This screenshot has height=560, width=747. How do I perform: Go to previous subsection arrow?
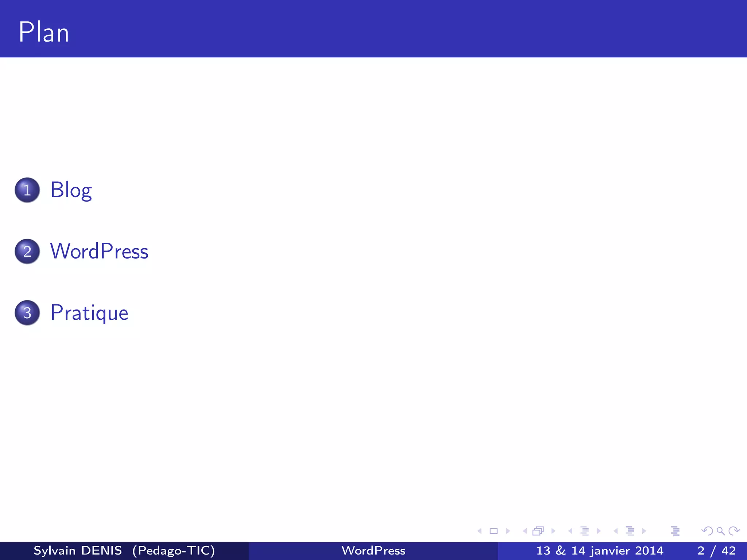tap(570, 531)
